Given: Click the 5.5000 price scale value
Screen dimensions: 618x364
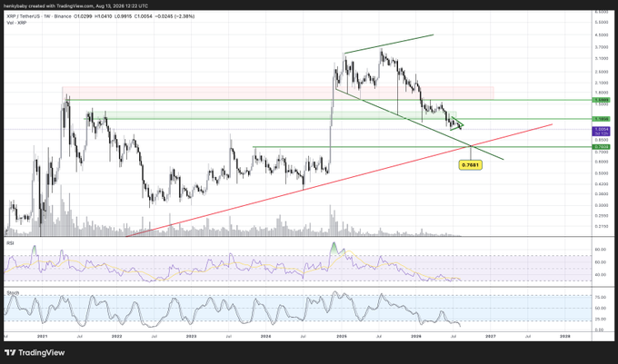Looking at the screenshot, I should (x=602, y=23).
